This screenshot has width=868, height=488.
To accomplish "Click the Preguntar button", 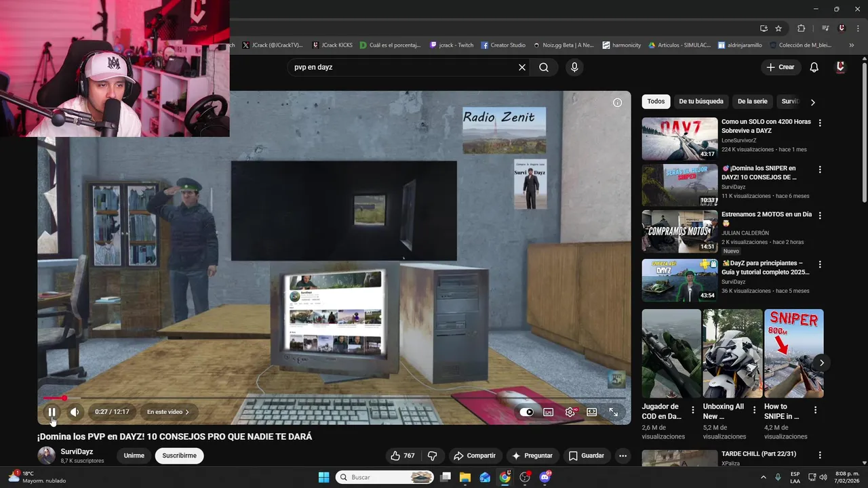I will (x=532, y=455).
